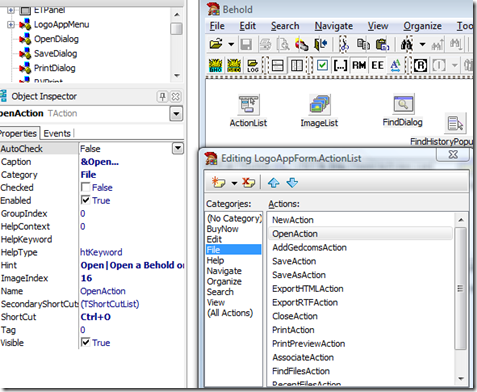Click the Paste clipboard icon
Viewport: 477px width, 392px height.
pos(382,44)
